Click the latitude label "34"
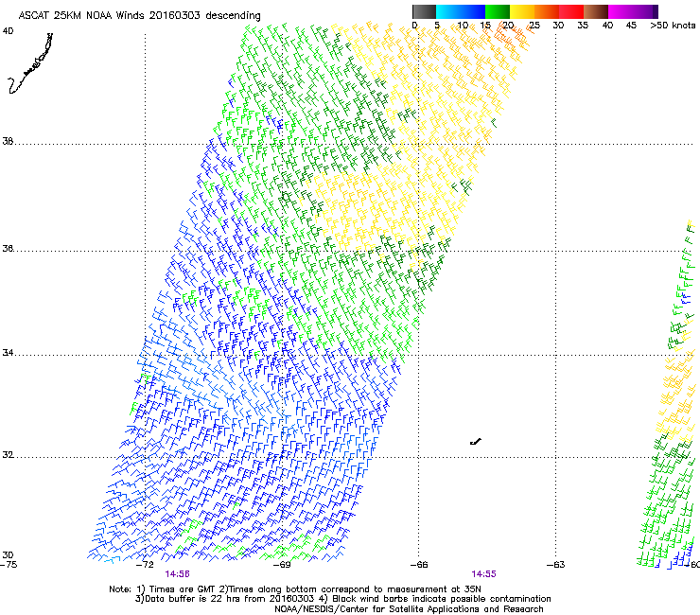This screenshot has width=700, height=615. pyautogui.click(x=8, y=353)
